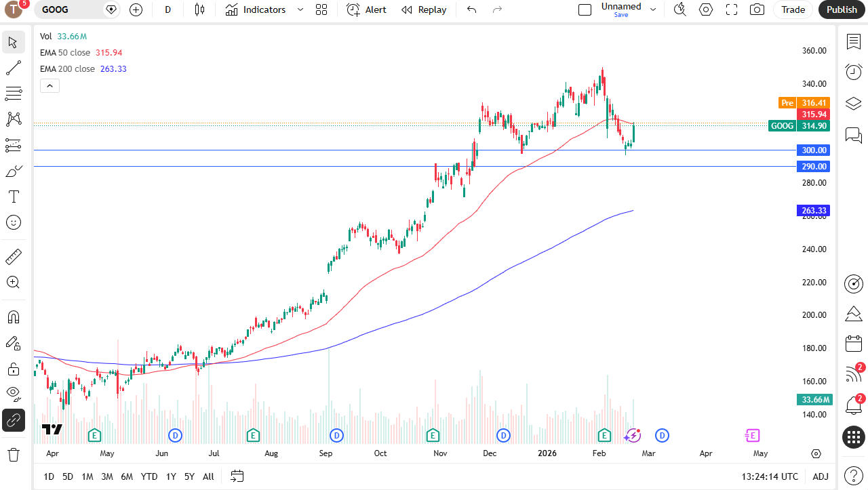Switch range to 6M

pyautogui.click(x=127, y=476)
